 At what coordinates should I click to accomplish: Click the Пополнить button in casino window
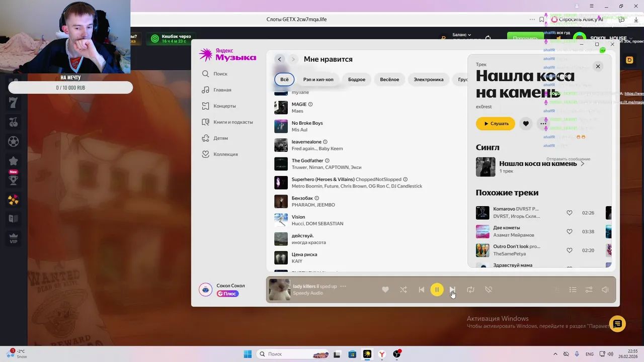525,38
